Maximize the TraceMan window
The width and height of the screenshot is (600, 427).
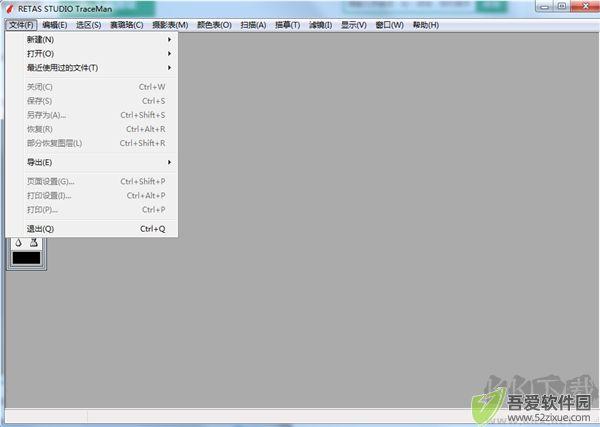[x=562, y=7]
